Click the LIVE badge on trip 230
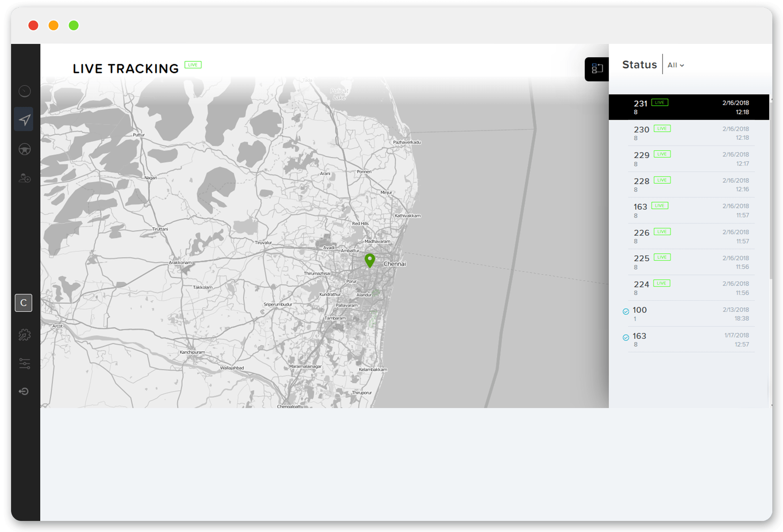This screenshot has width=783, height=532. [x=662, y=128]
